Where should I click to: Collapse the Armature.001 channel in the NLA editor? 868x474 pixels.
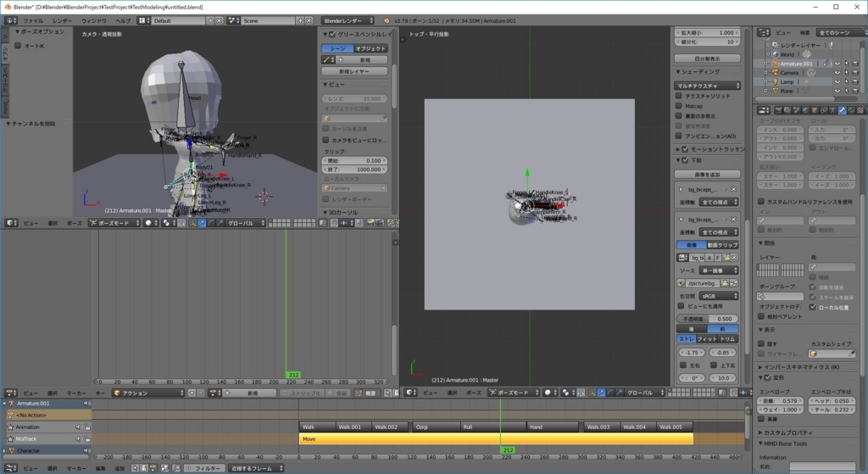[4, 403]
